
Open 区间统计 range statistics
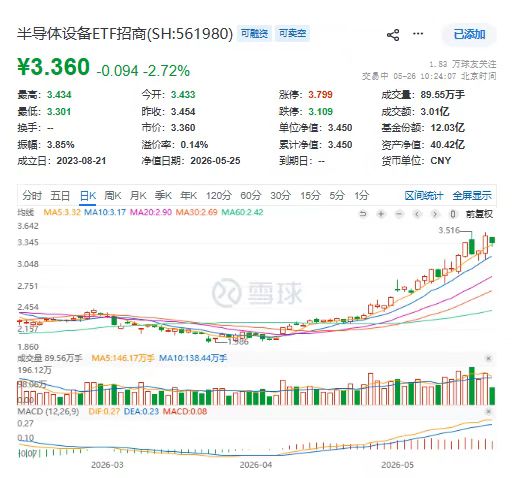[x=424, y=196]
